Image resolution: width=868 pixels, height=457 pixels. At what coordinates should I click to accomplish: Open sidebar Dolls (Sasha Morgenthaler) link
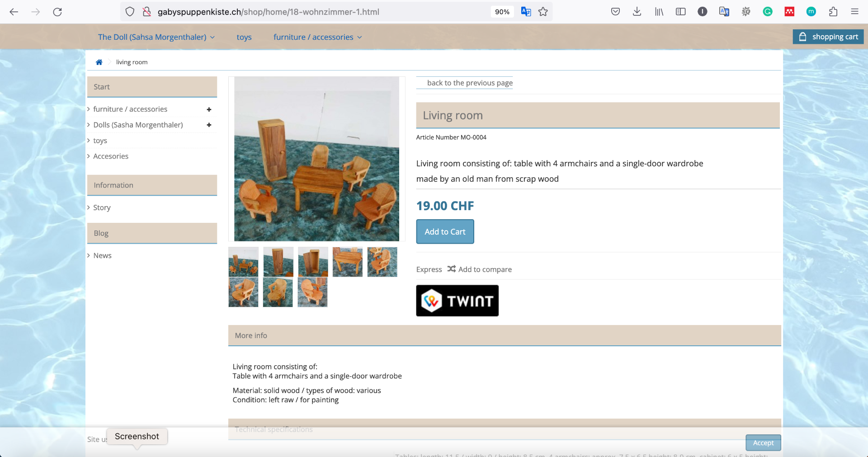tap(138, 125)
